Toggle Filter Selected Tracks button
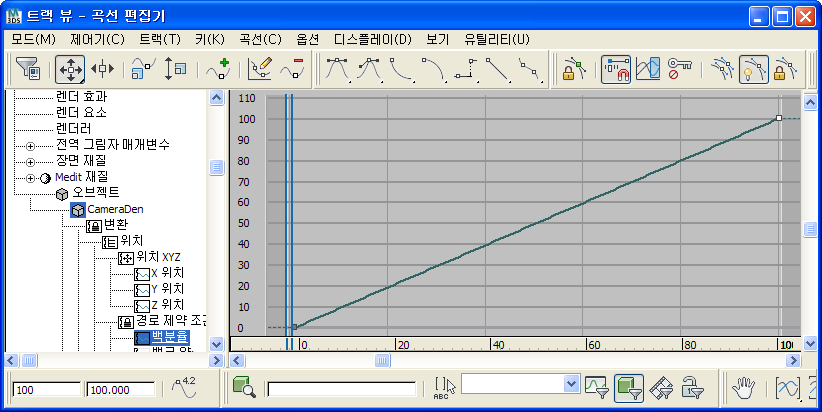822x412 pixels. 596,388
